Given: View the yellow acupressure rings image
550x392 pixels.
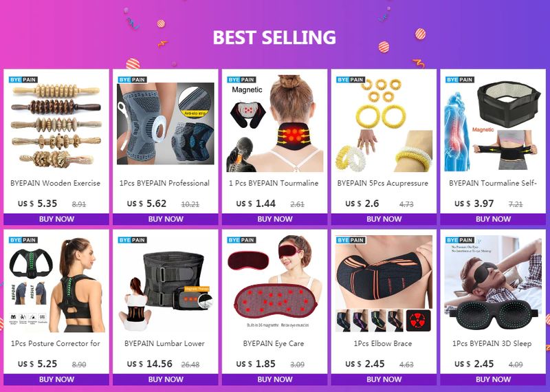Looking at the screenshot, I should click(384, 123).
